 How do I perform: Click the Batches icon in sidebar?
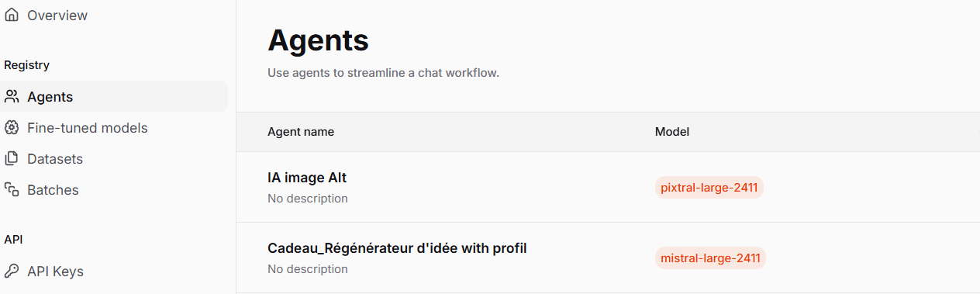coord(12,190)
